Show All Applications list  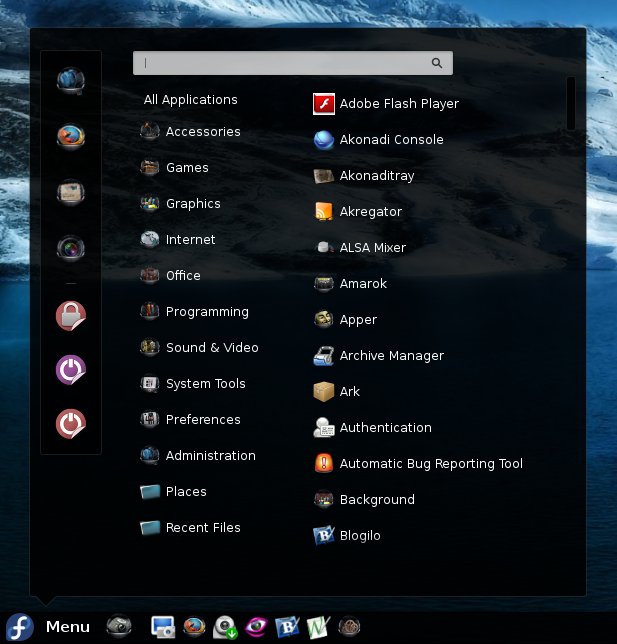point(190,100)
